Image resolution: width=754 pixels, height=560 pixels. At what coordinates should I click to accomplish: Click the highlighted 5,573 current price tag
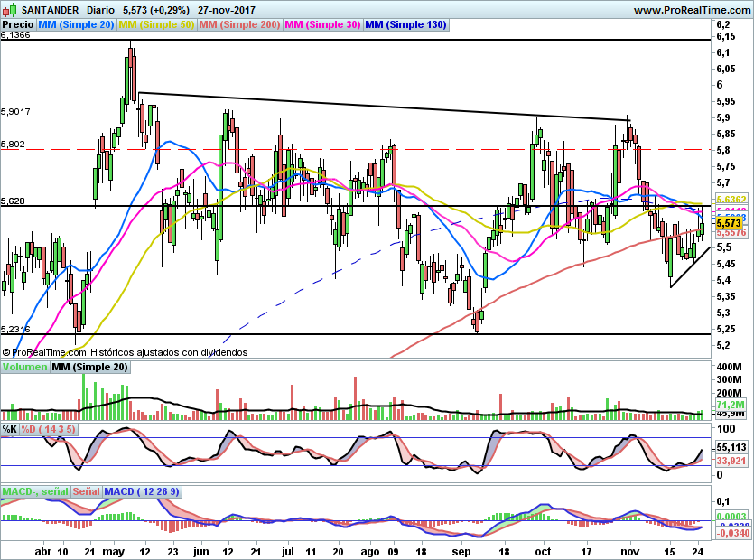(729, 223)
